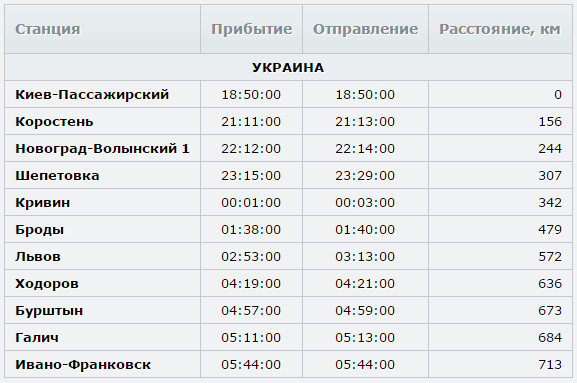Click the Бурштын station name
Viewport: 577px width, 383px height.
[x=49, y=311]
